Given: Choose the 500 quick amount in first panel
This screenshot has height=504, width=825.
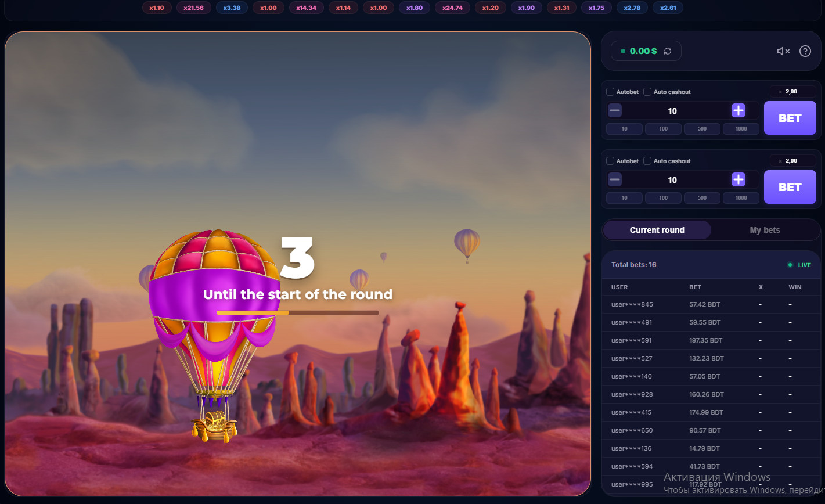Looking at the screenshot, I should (x=702, y=128).
